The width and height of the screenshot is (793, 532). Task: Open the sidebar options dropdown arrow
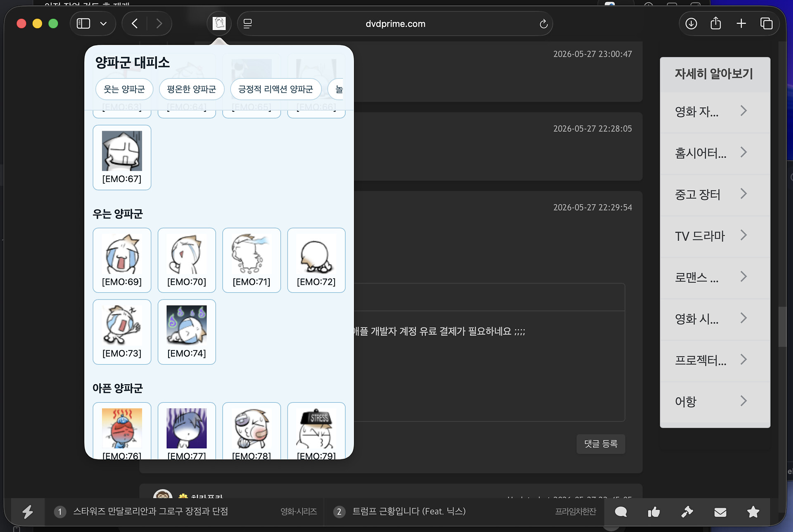pos(103,24)
